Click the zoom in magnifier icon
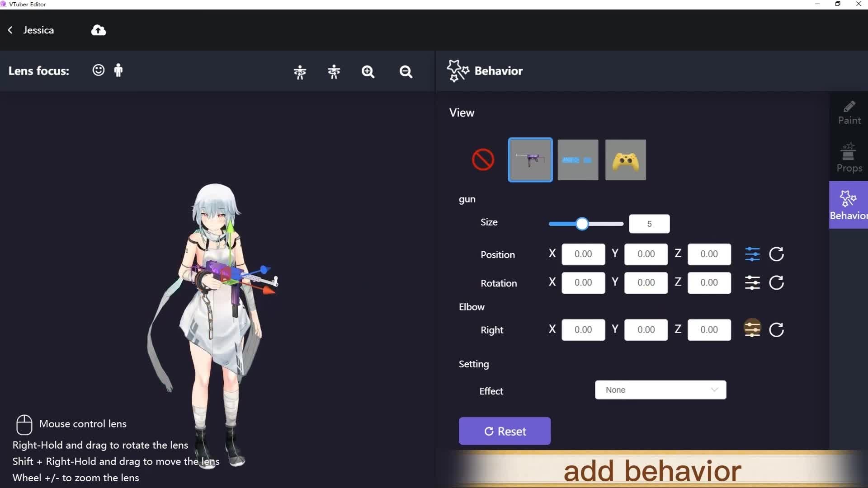The image size is (868, 488). pos(368,72)
